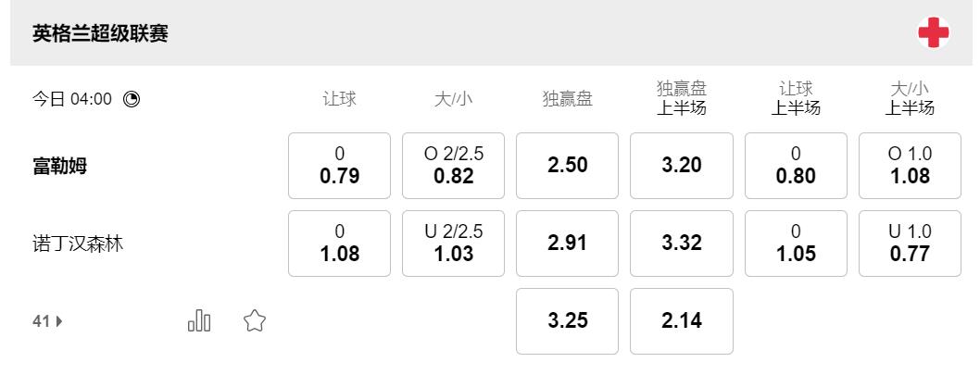Viewport: 980px width, 375px height.
Task: Expand the 41 more markets arrow
Action: [48, 322]
